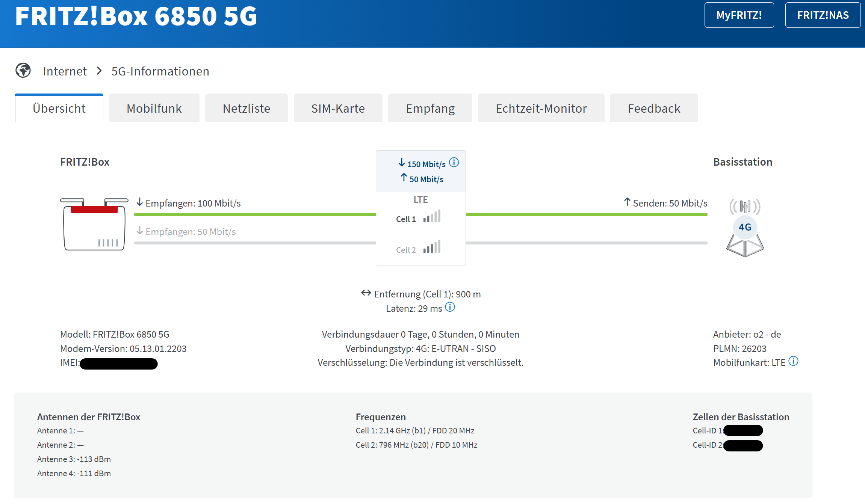Open the Netzliste tab
The height and width of the screenshot is (504, 865).
(246, 109)
